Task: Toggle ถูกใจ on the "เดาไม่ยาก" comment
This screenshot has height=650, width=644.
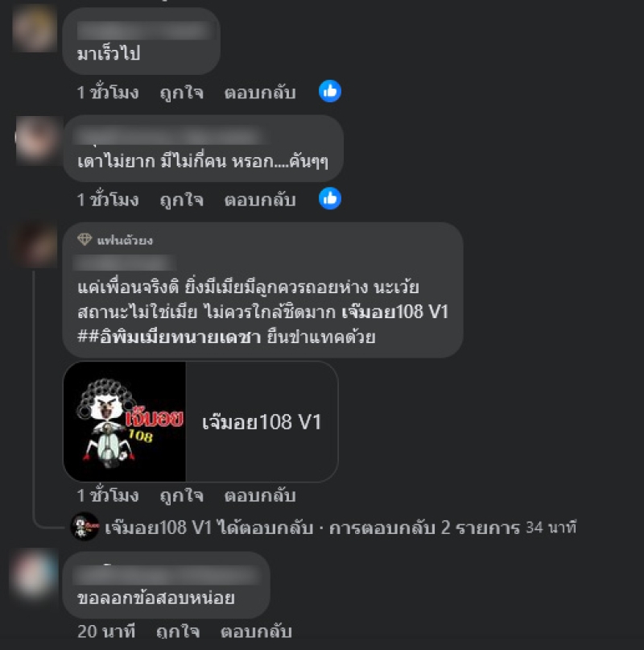Action: (x=181, y=200)
